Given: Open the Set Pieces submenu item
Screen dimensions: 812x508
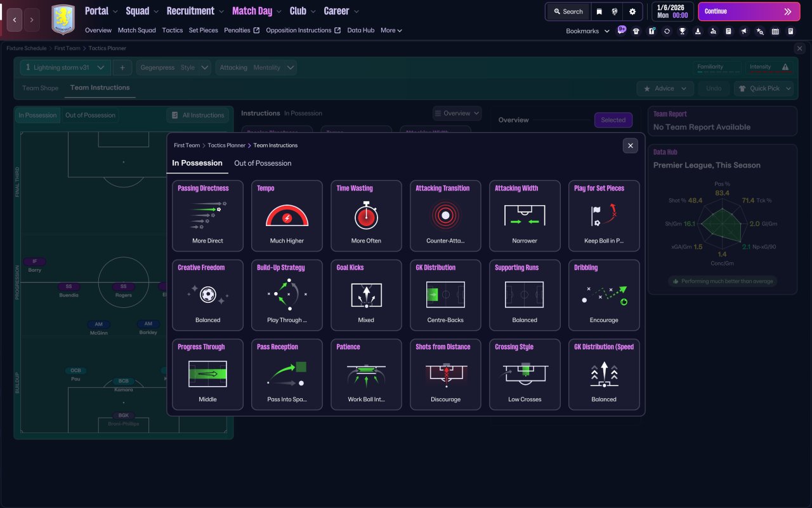Looking at the screenshot, I should point(204,30).
